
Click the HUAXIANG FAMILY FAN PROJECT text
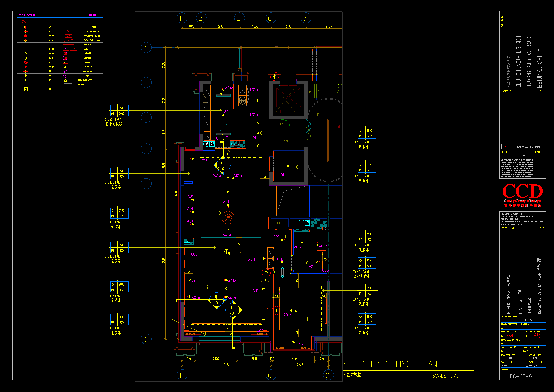pyautogui.click(x=529, y=62)
